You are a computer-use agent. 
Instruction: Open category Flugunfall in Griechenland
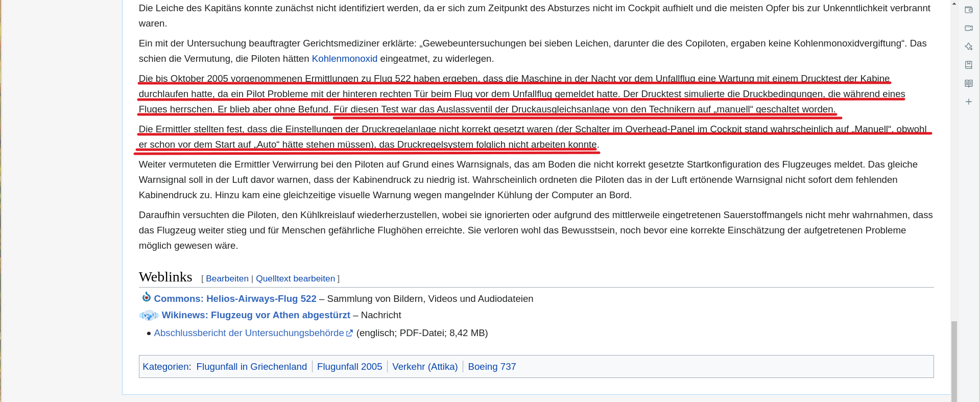[x=252, y=367]
